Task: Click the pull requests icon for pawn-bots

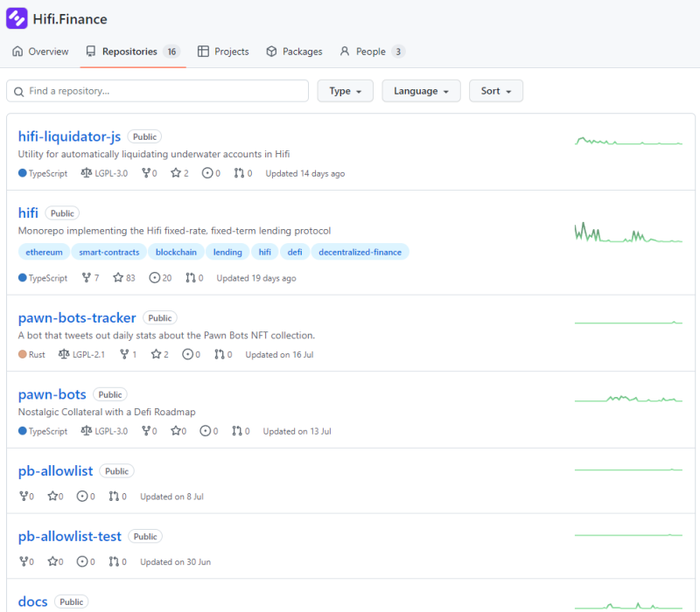Action: pyautogui.click(x=237, y=431)
